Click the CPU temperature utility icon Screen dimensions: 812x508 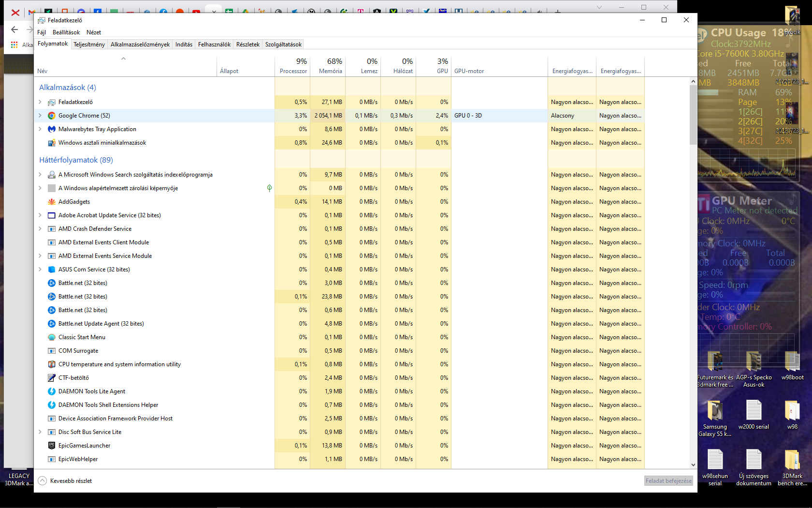point(52,364)
